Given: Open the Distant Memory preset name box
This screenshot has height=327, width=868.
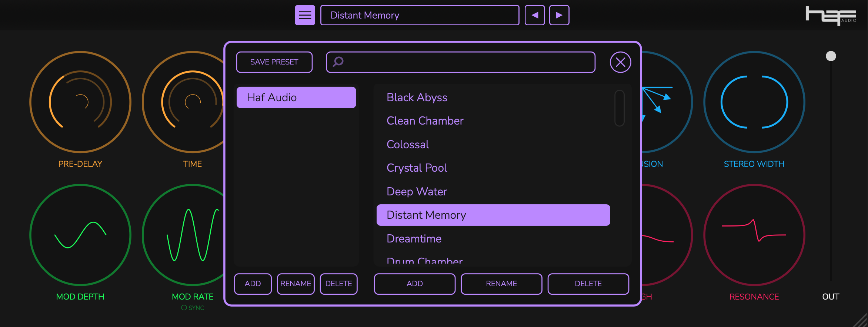Looking at the screenshot, I should click(419, 15).
